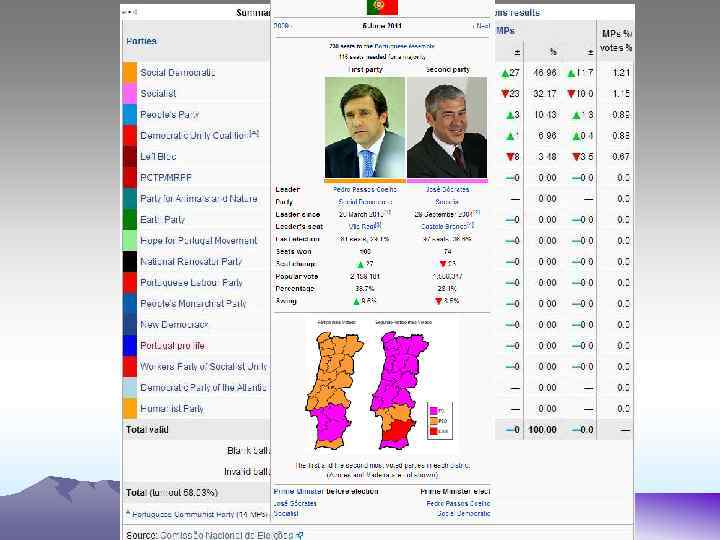Click dark red swatch beside Left Bloc
This screenshot has width=720, height=540.
pos(130,156)
